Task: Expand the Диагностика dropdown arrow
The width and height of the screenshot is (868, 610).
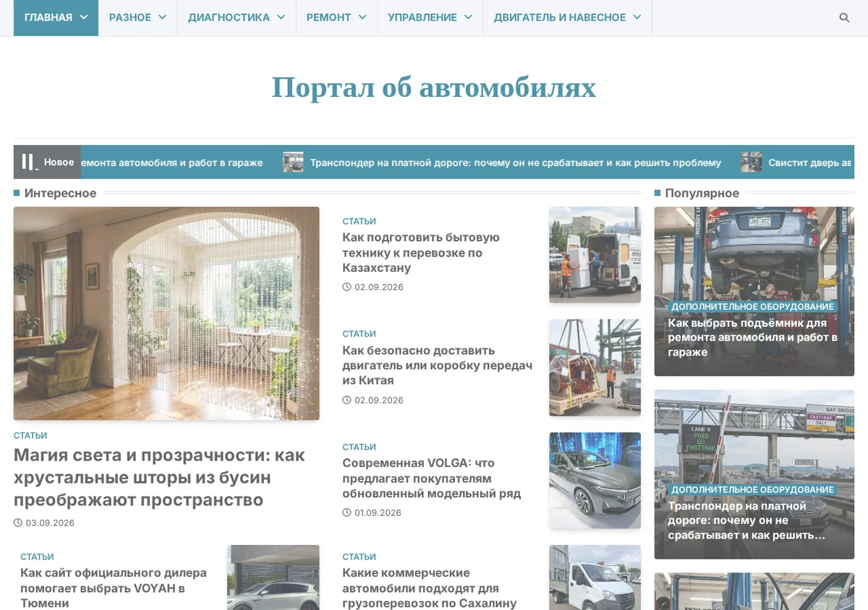Action: pyautogui.click(x=281, y=17)
